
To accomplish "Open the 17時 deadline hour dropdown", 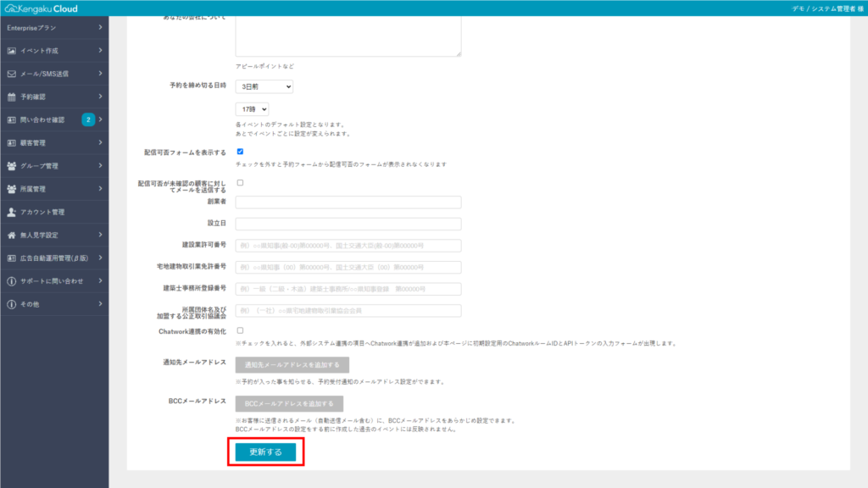I will 252,109.
